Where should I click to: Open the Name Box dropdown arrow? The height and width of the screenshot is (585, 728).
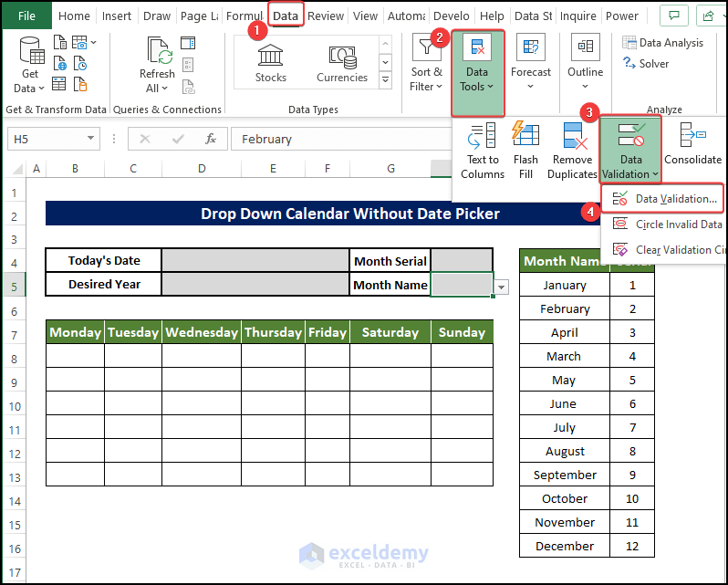[x=91, y=138]
